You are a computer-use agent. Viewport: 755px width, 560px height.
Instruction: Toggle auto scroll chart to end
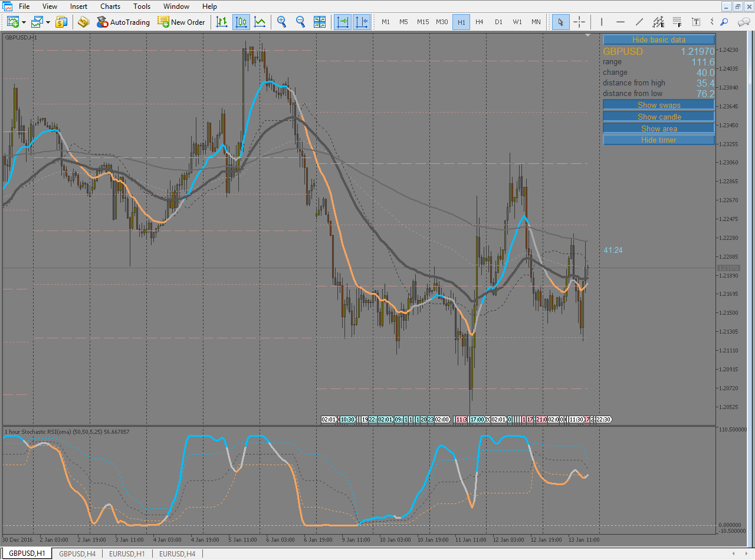pos(343,22)
